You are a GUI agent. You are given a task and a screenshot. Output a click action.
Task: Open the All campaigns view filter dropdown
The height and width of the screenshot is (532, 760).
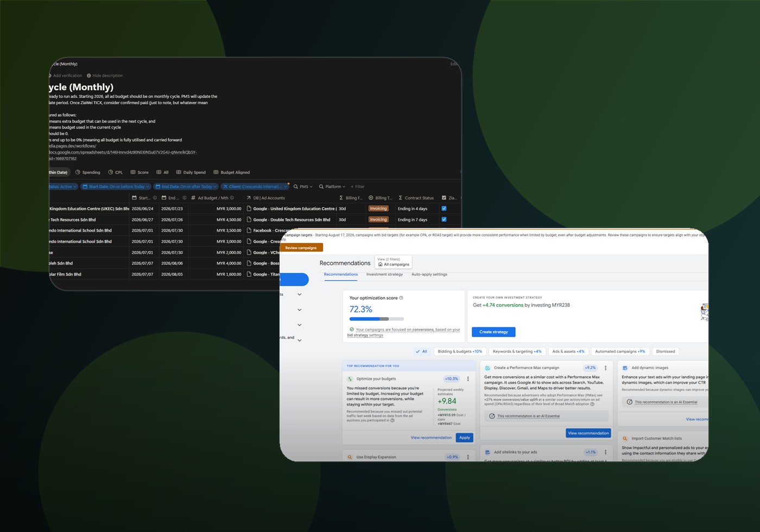click(394, 262)
